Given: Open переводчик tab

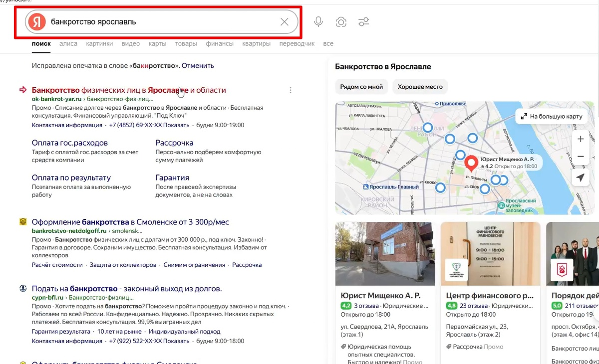Looking at the screenshot, I should tap(297, 44).
